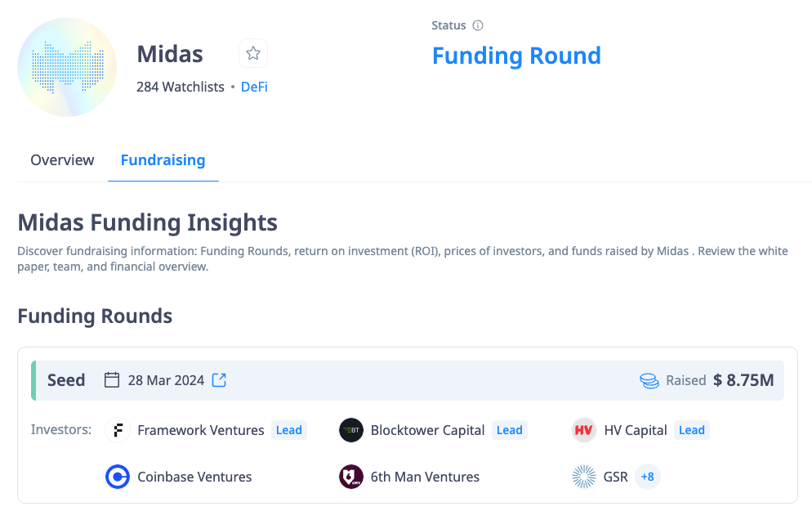Click the Funding Round status link
The image size is (812, 520).
(x=516, y=56)
